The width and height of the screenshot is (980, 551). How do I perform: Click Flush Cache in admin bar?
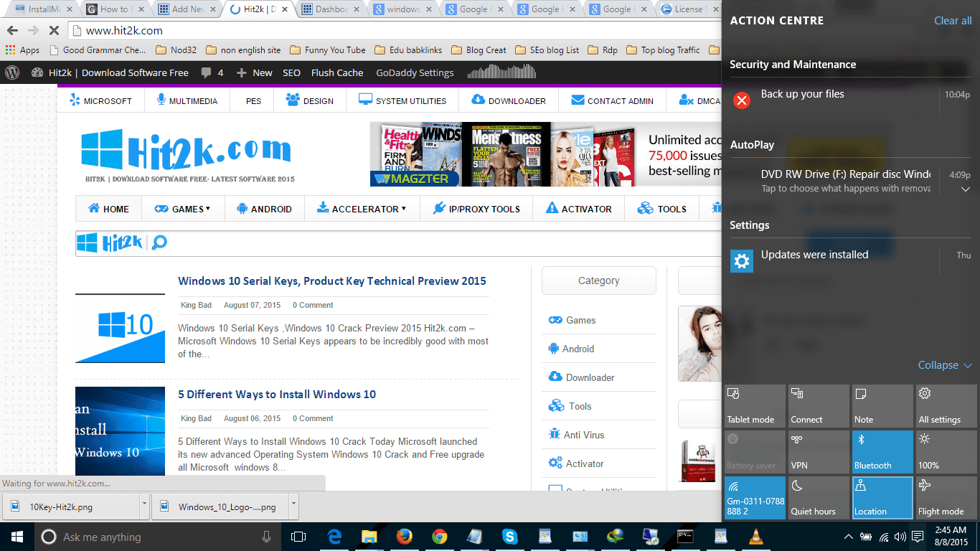337,72
